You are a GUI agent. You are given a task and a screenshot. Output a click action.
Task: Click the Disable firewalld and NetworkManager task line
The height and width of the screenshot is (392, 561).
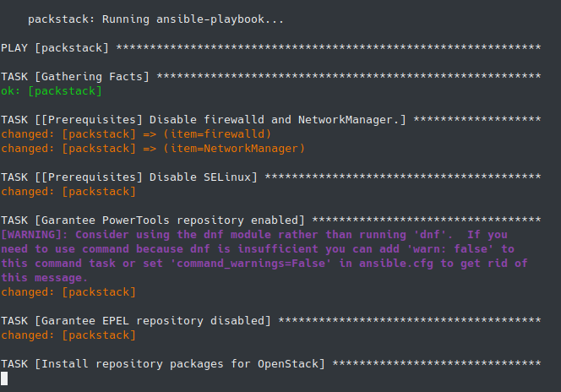[203, 119]
